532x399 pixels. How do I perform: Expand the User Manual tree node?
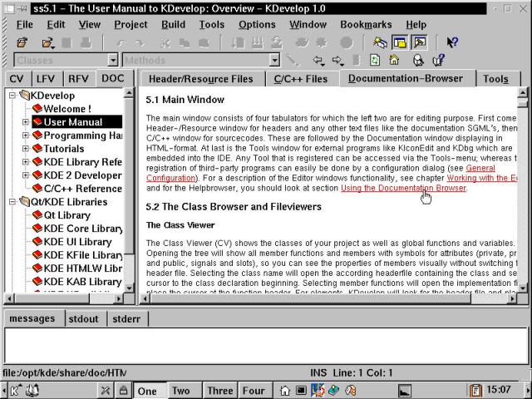[x=26, y=122]
